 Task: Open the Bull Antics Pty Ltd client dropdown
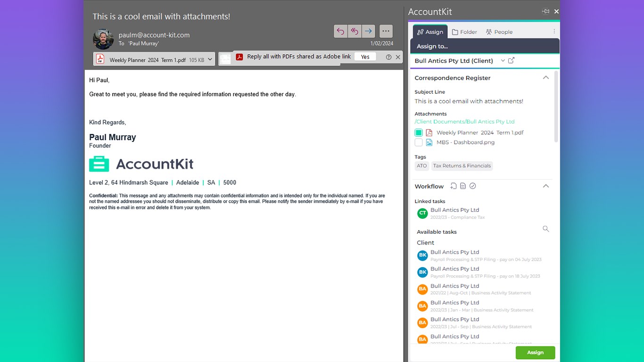click(503, 60)
